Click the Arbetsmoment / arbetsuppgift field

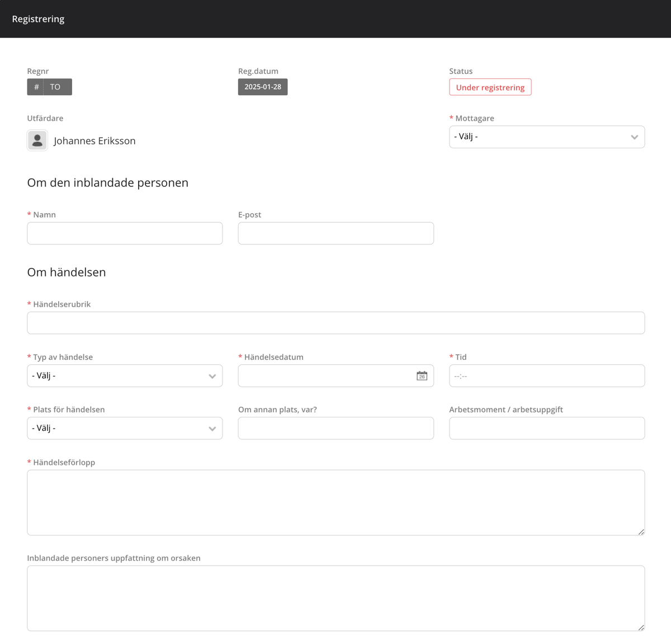pos(546,429)
